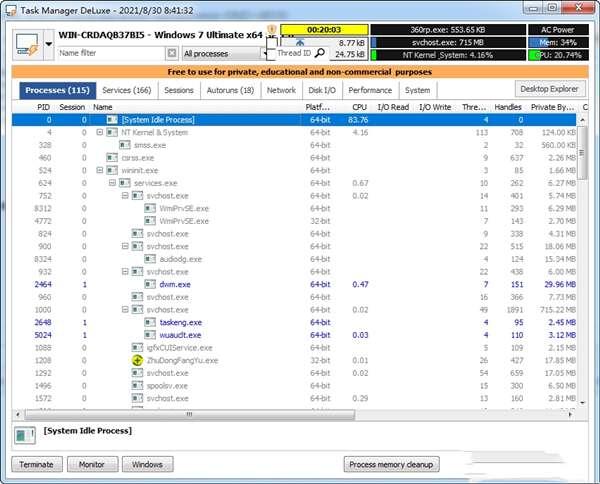Click the computer icon button at top left
The image size is (600, 484).
(x=28, y=45)
